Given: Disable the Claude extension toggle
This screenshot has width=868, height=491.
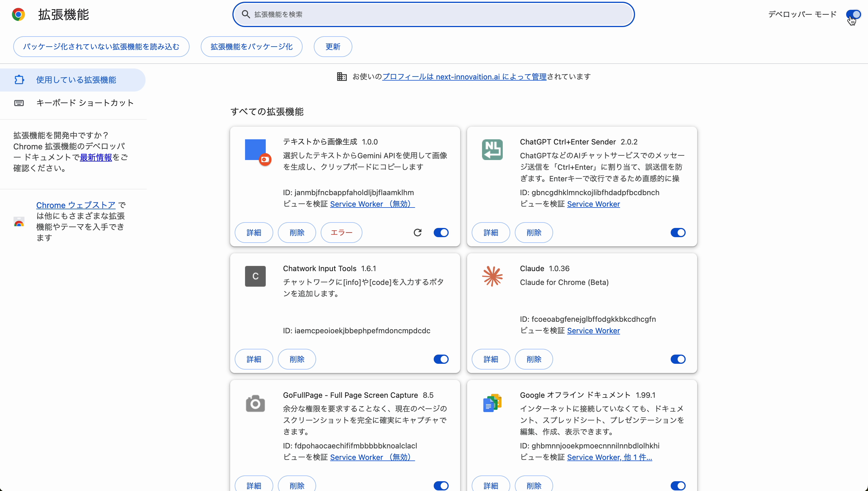Looking at the screenshot, I should [678, 359].
